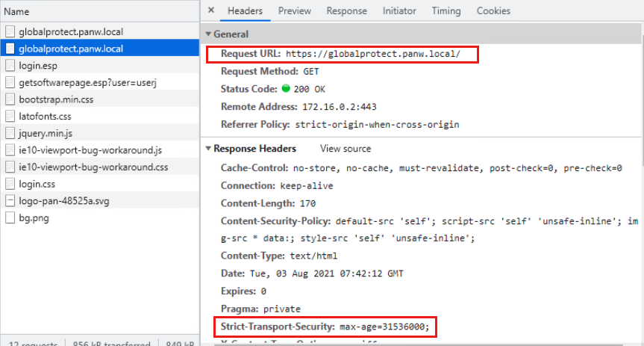Select the login.css file icon
Viewport: 644px width, 346px height.
point(10,184)
